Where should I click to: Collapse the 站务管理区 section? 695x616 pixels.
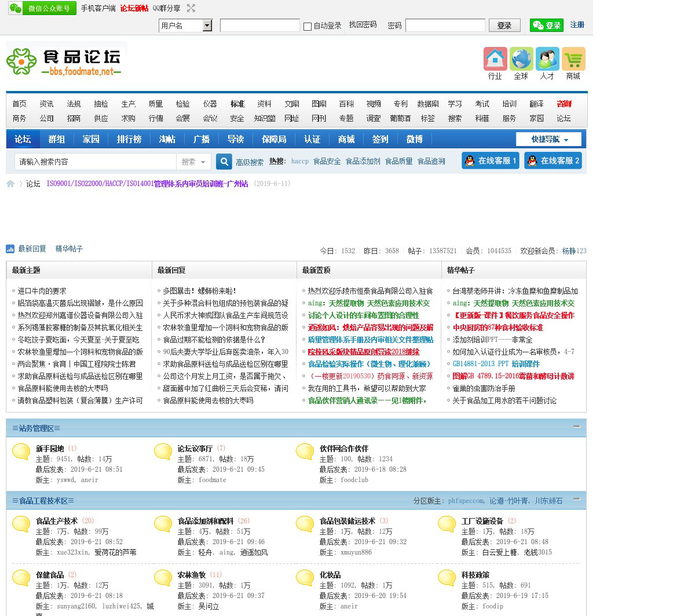coord(576,427)
